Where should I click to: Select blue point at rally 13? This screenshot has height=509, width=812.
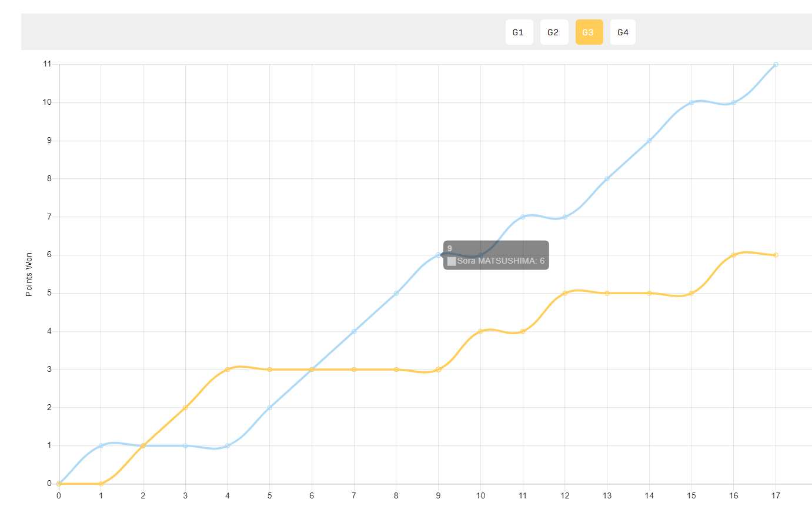click(x=607, y=178)
